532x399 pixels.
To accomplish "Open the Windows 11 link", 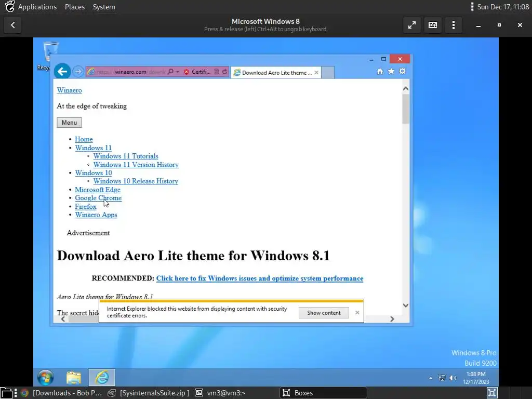I will tap(94, 148).
